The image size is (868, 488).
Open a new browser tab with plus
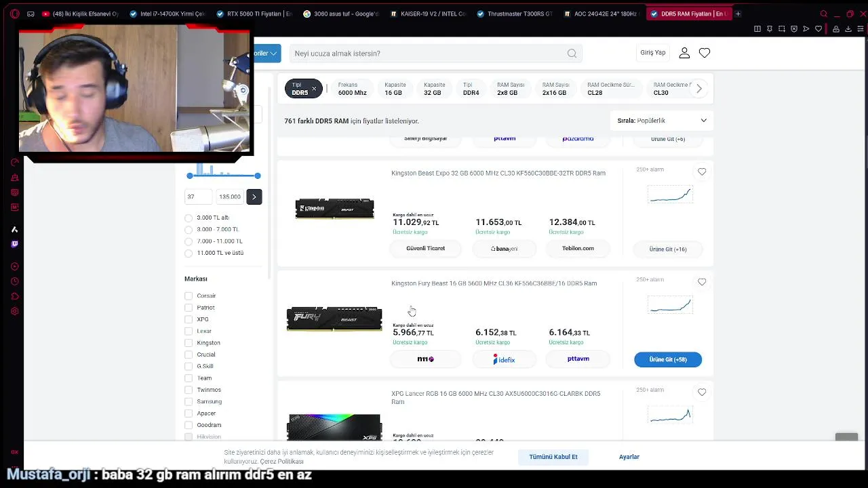[x=738, y=14]
